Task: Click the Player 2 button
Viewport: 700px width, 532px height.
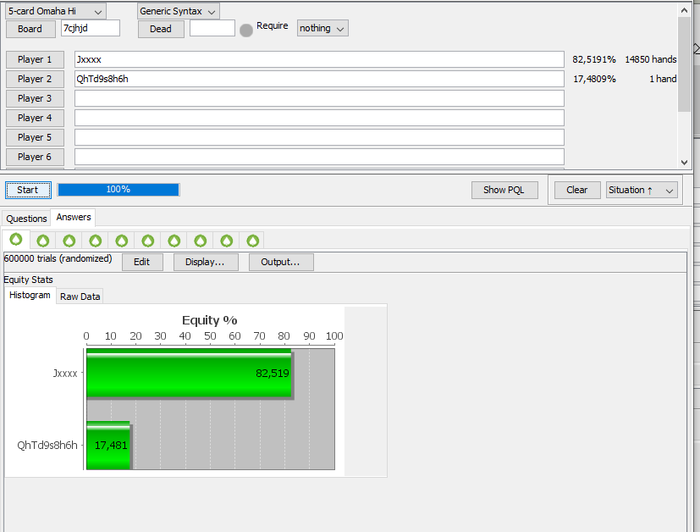Action: click(x=35, y=79)
